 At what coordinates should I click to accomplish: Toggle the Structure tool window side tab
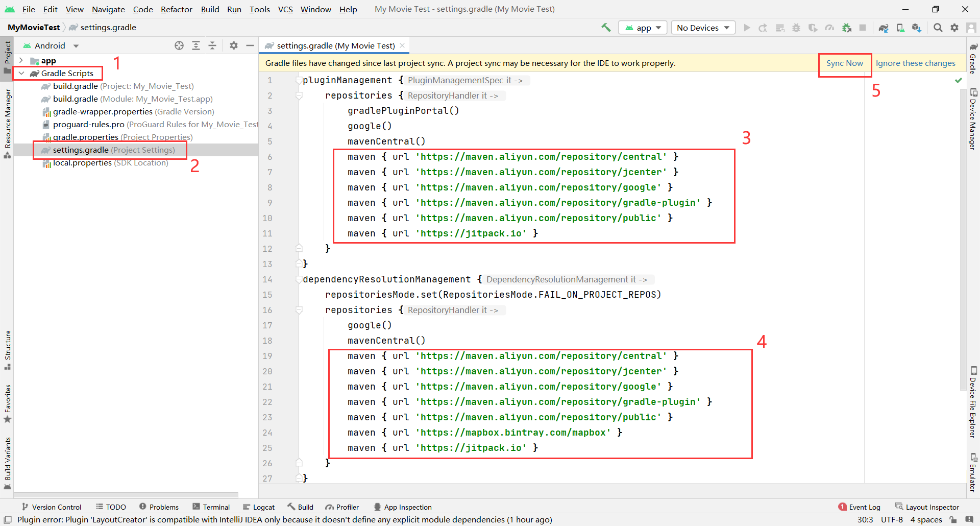point(7,350)
